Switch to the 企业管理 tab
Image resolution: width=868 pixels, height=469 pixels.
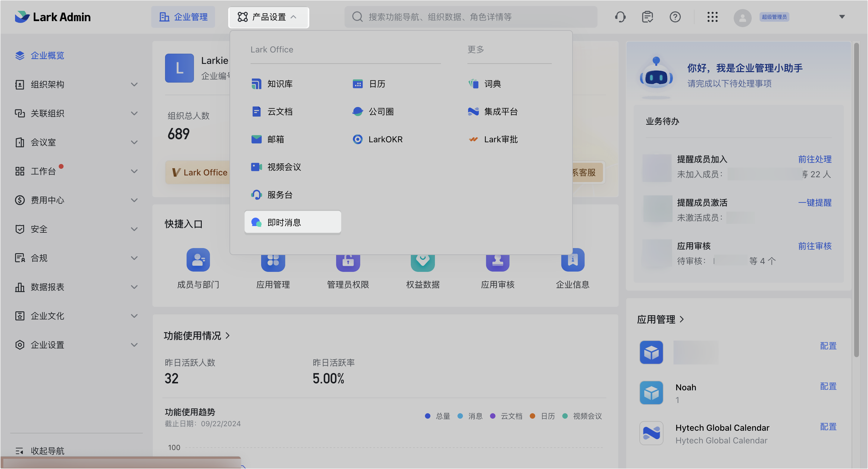183,17
